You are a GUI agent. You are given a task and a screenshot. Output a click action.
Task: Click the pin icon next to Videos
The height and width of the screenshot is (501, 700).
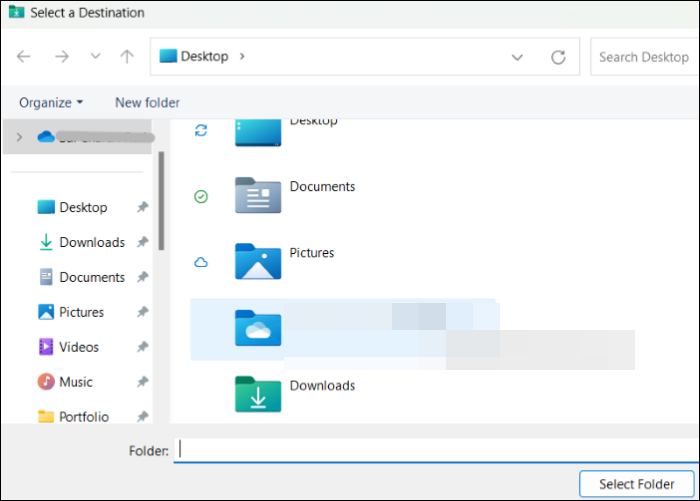[142, 347]
